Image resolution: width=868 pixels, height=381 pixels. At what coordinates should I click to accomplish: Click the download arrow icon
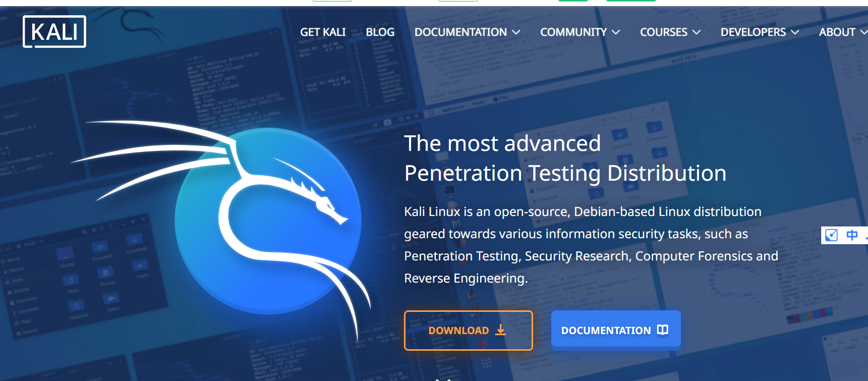click(x=500, y=330)
